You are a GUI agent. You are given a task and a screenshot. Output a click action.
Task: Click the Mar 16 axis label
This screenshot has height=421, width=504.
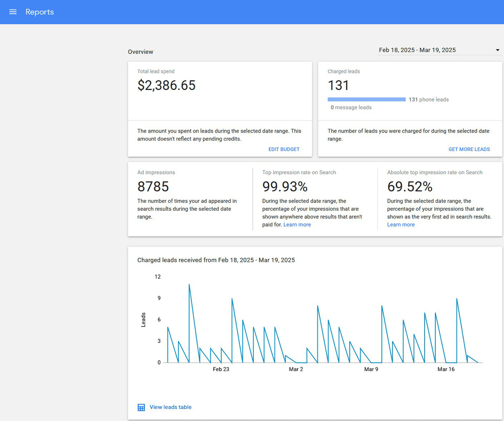point(446,369)
